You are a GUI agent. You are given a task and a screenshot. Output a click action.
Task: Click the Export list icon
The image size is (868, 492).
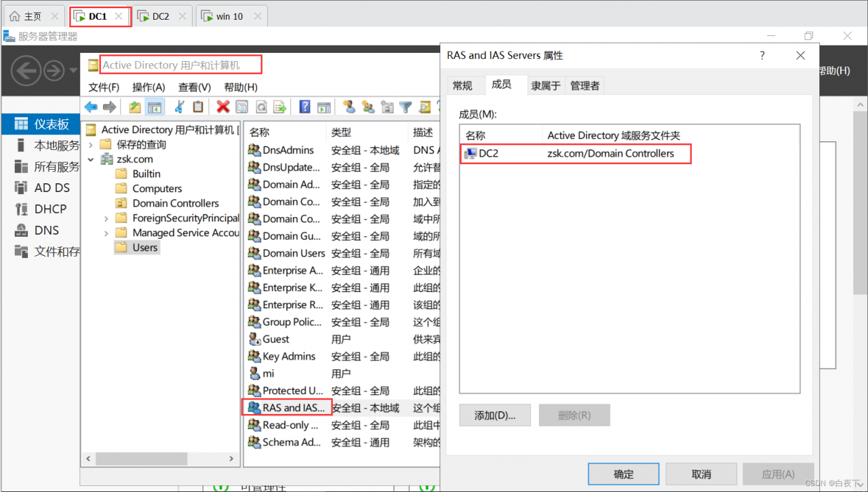[x=279, y=107]
